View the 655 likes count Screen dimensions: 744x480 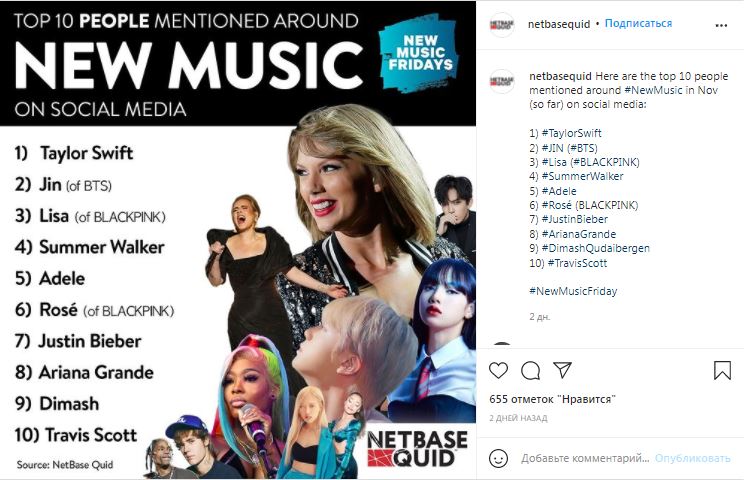point(552,399)
